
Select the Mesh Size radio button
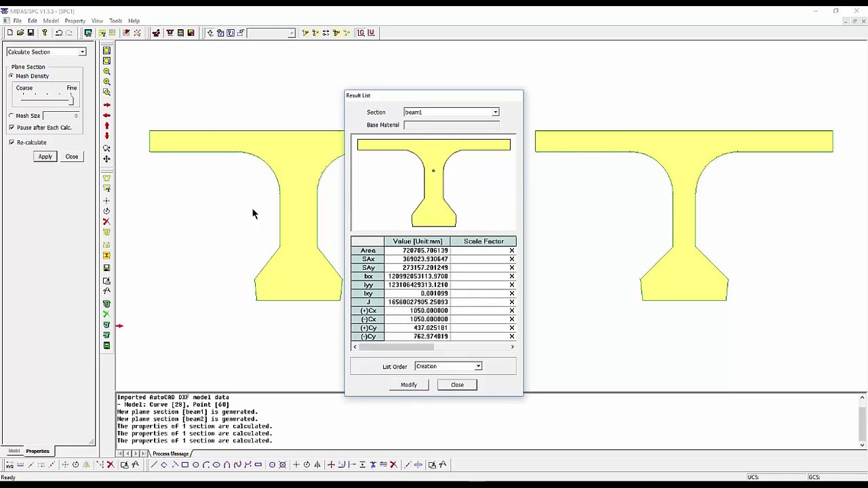point(12,116)
